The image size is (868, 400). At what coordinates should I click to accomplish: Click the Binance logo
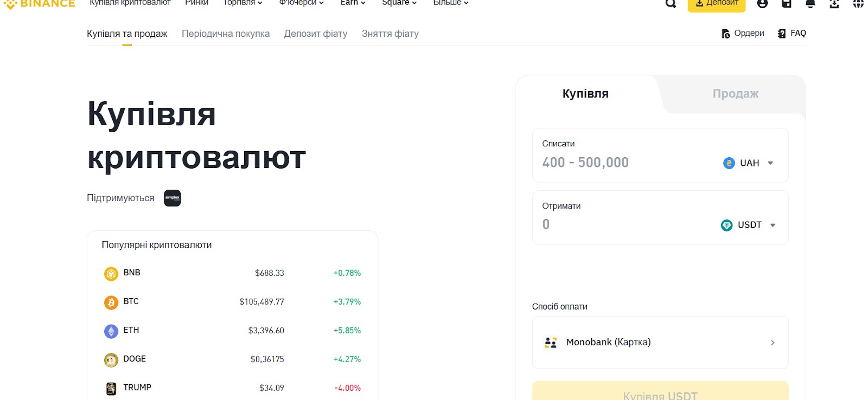coord(39,3)
